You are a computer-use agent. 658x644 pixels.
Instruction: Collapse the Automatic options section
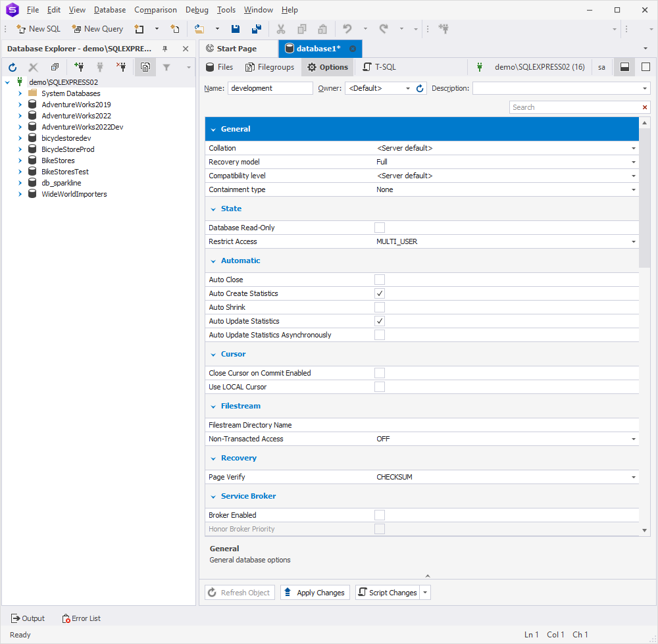(x=213, y=261)
